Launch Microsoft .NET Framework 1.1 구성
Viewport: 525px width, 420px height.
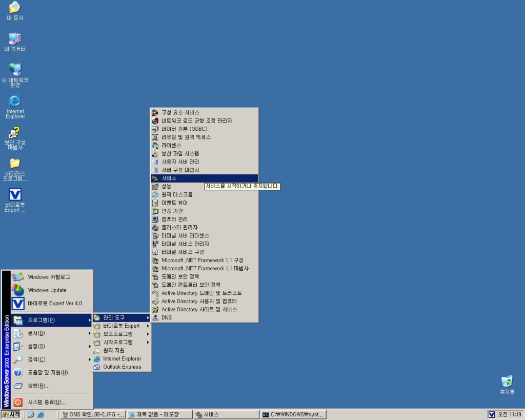click(204, 260)
